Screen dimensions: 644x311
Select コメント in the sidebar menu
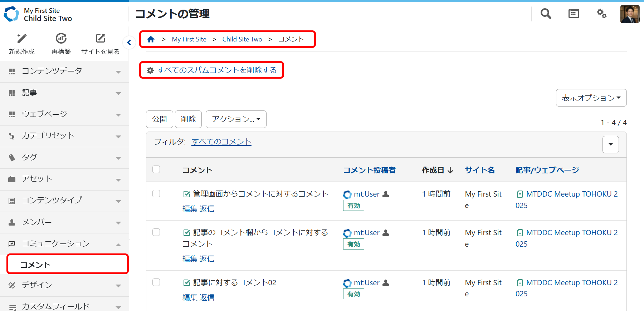click(x=67, y=265)
